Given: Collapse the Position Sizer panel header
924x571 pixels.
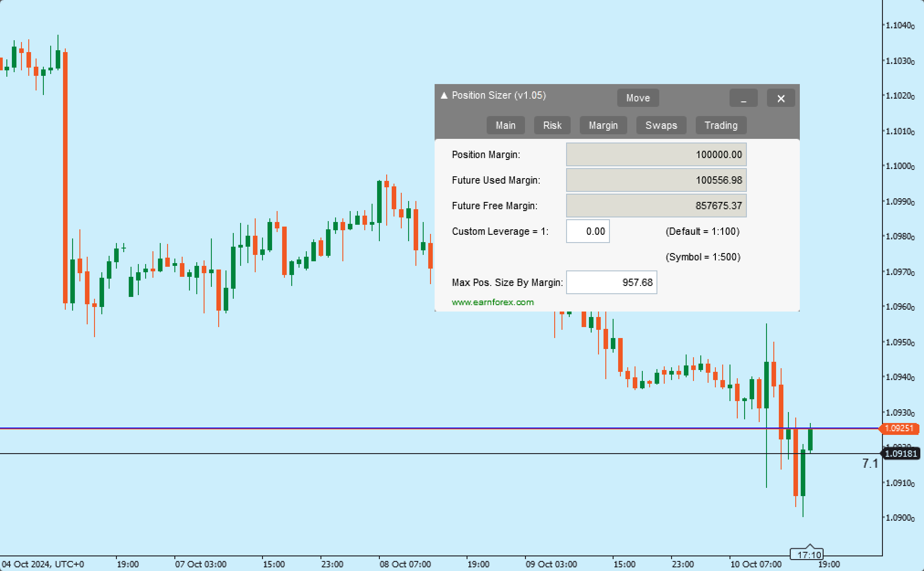Looking at the screenshot, I should click(x=444, y=95).
